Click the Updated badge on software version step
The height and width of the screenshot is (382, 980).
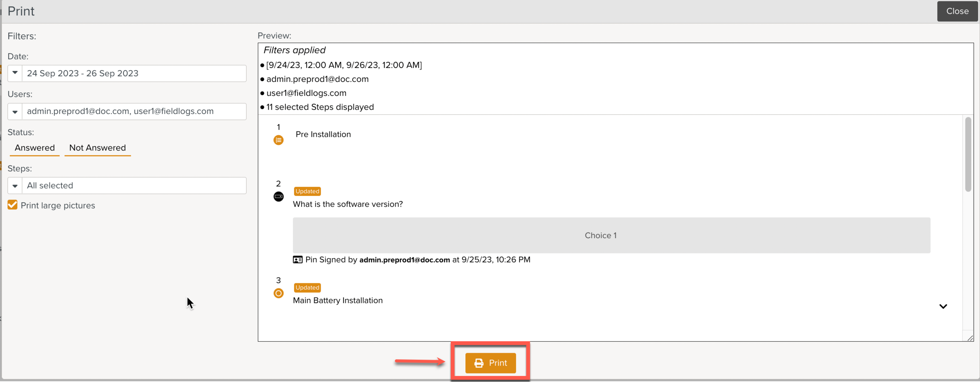[307, 191]
